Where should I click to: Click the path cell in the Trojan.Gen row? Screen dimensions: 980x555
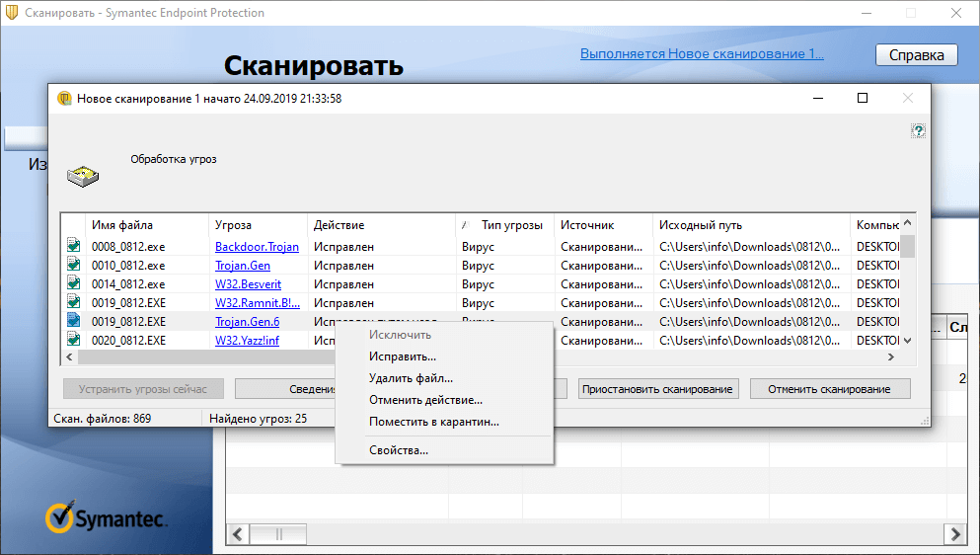[749, 266]
